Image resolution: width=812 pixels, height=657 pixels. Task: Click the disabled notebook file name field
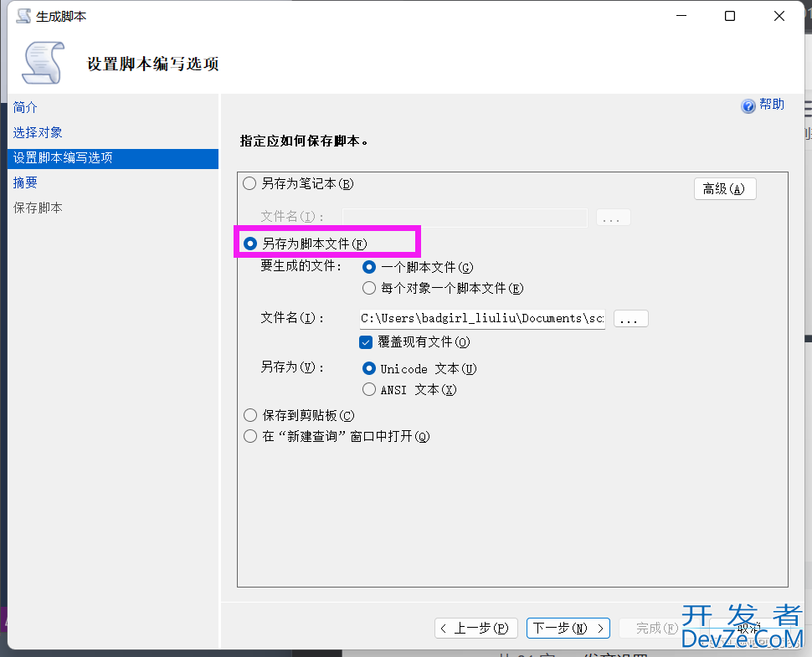point(465,218)
